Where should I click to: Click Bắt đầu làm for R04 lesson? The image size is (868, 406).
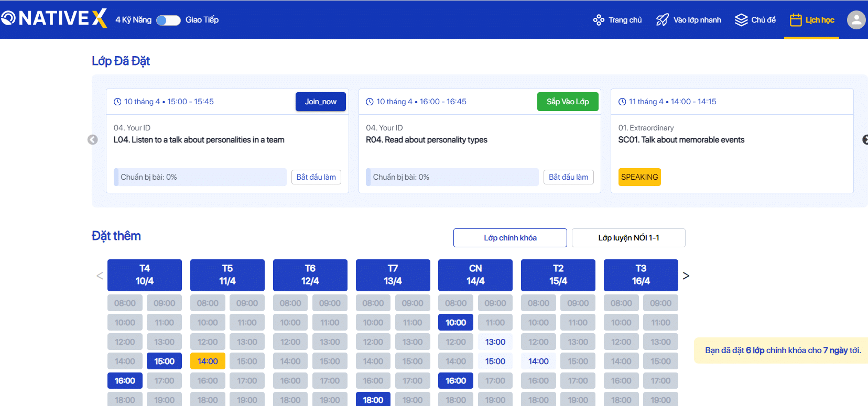pos(568,177)
